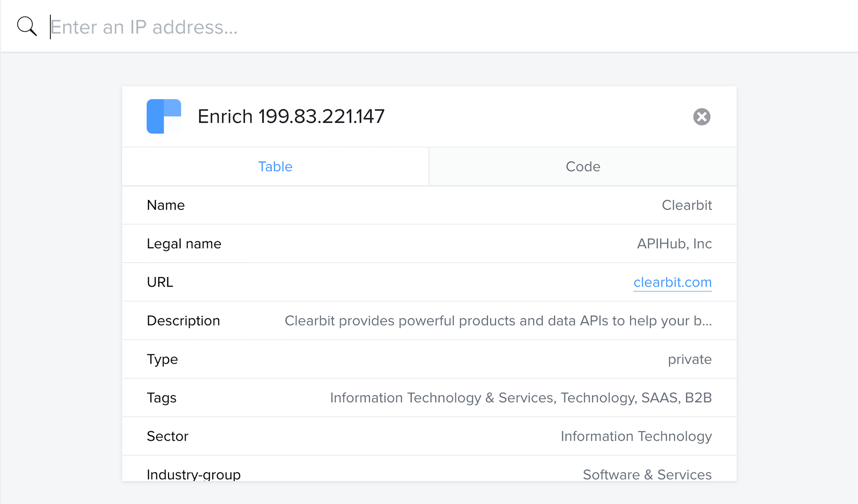The image size is (858, 504).
Task: Click the Sector row label
Action: coord(167,436)
